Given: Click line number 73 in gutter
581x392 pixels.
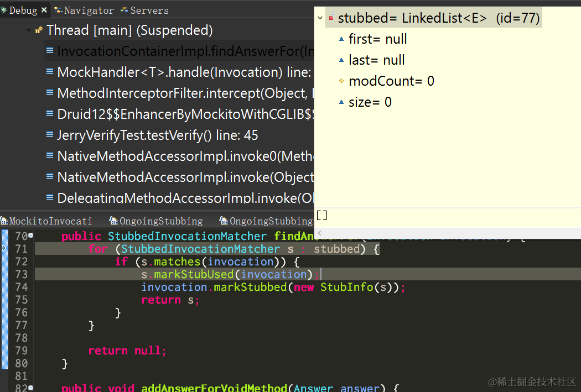Looking at the screenshot, I should pyautogui.click(x=22, y=274).
